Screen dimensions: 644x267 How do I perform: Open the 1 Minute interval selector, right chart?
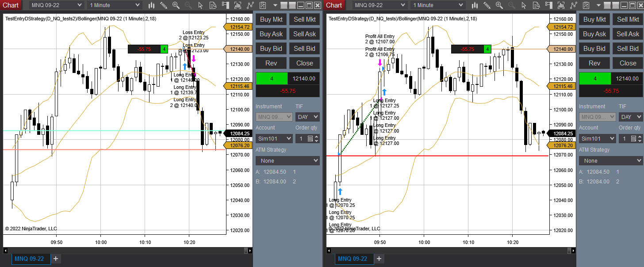pyautogui.click(x=437, y=5)
